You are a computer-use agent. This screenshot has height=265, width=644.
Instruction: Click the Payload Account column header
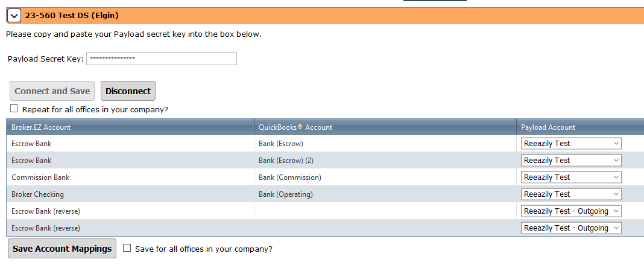(548, 127)
